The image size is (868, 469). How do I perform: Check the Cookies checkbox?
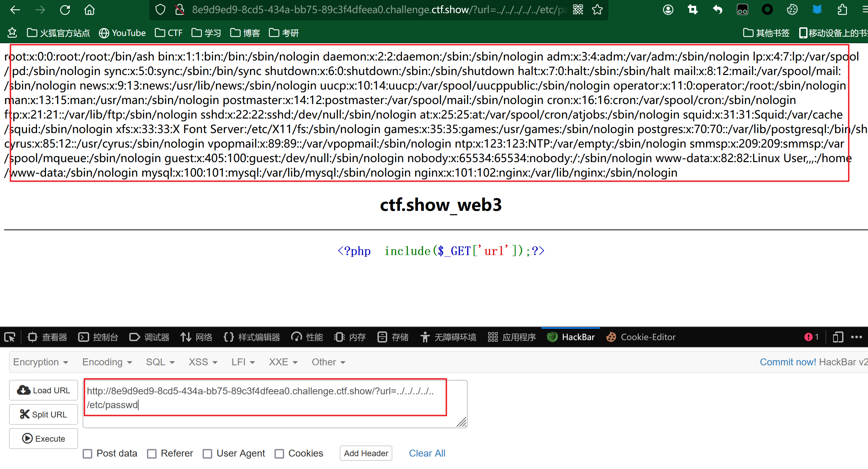point(279,453)
